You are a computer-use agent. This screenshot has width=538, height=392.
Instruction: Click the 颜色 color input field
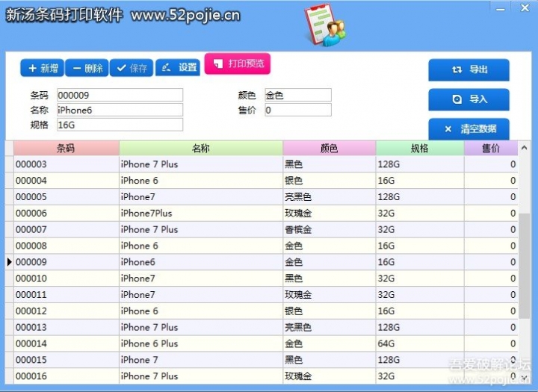pos(297,96)
